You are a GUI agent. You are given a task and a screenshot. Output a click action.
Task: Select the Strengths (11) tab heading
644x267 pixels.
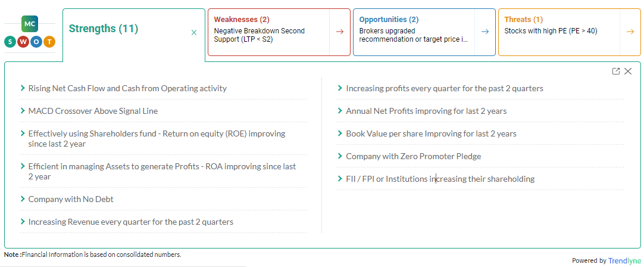click(x=104, y=29)
